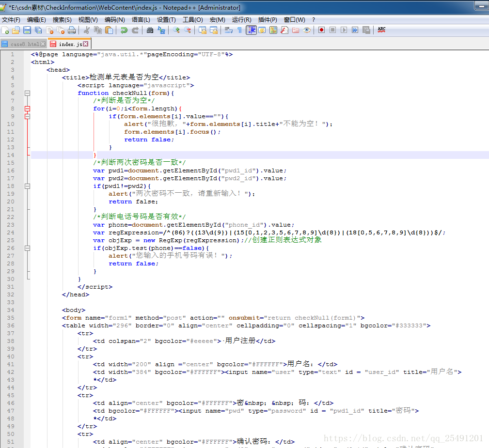Open the 设置(T) menu
The image size is (489, 448).
coord(166,20)
